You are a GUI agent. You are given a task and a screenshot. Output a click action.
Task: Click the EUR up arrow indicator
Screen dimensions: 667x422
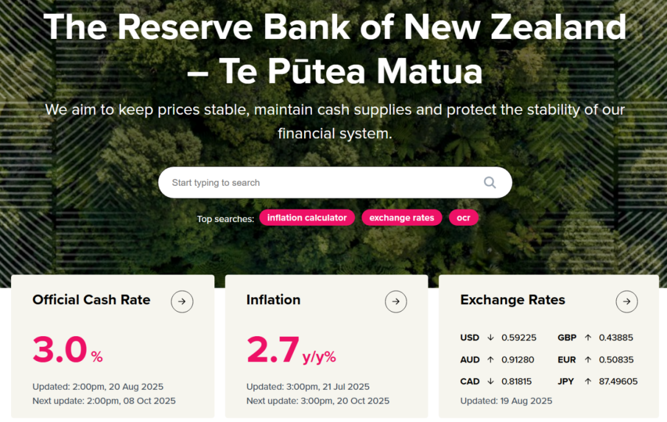pyautogui.click(x=588, y=359)
